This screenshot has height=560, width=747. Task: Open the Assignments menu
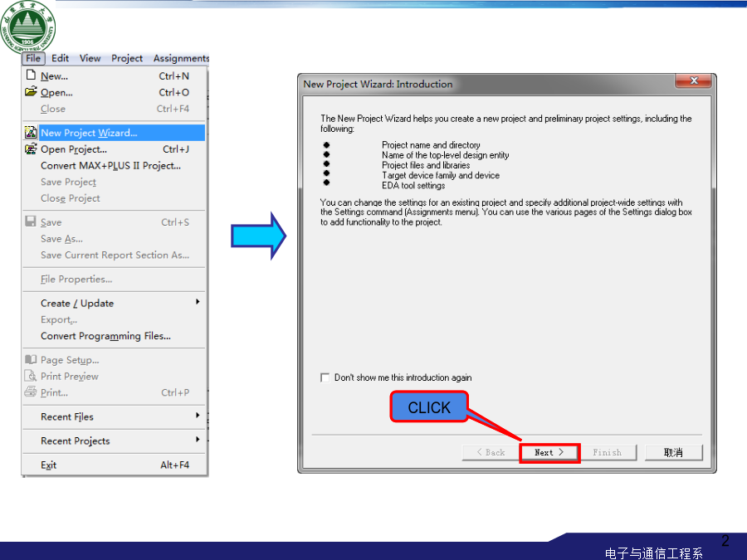(181, 58)
